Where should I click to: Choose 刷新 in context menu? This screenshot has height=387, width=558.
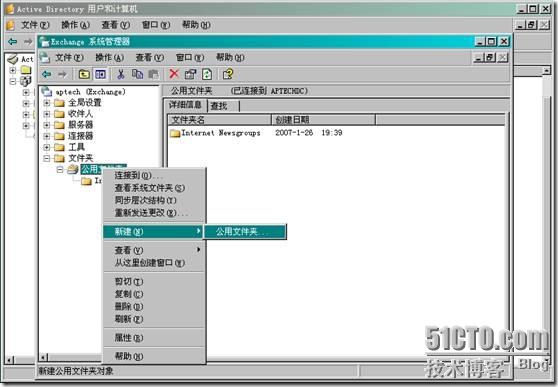tap(154, 319)
